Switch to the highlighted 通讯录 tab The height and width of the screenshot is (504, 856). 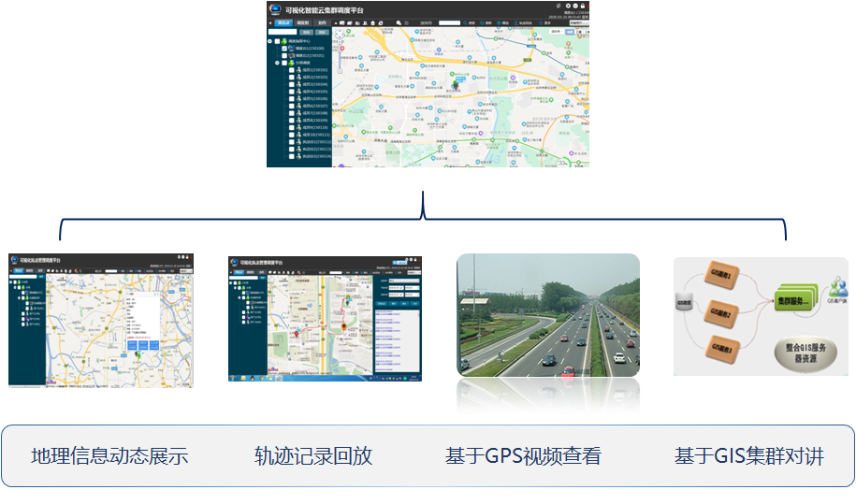283,22
